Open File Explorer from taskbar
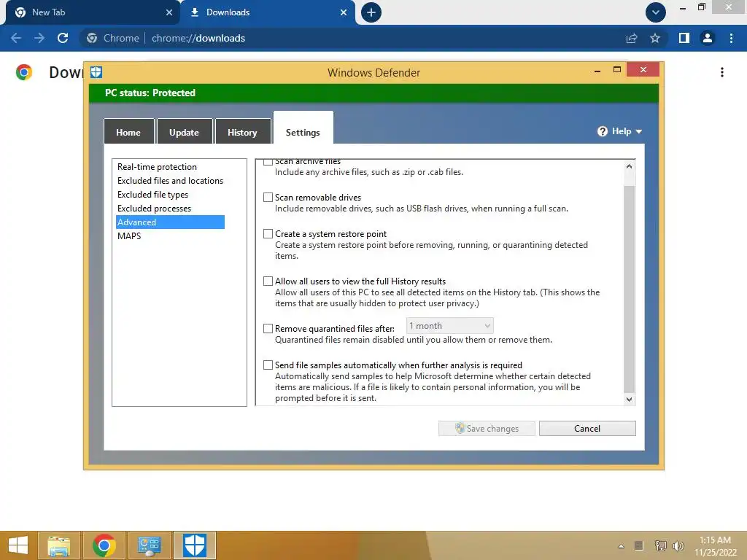The width and height of the screenshot is (747, 560). 58,545
